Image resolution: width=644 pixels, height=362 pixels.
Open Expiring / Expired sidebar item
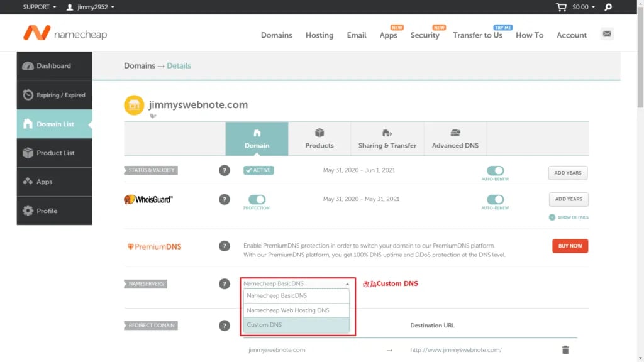tap(54, 95)
